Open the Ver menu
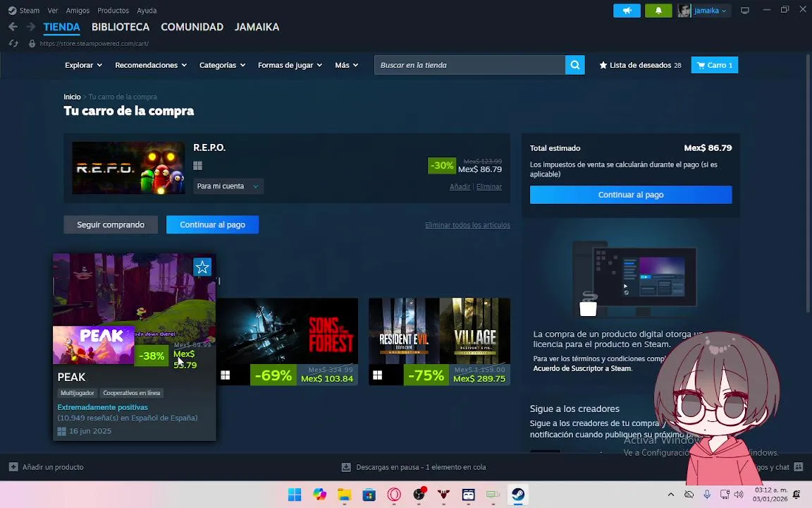The width and height of the screenshot is (812, 508). pyautogui.click(x=53, y=11)
